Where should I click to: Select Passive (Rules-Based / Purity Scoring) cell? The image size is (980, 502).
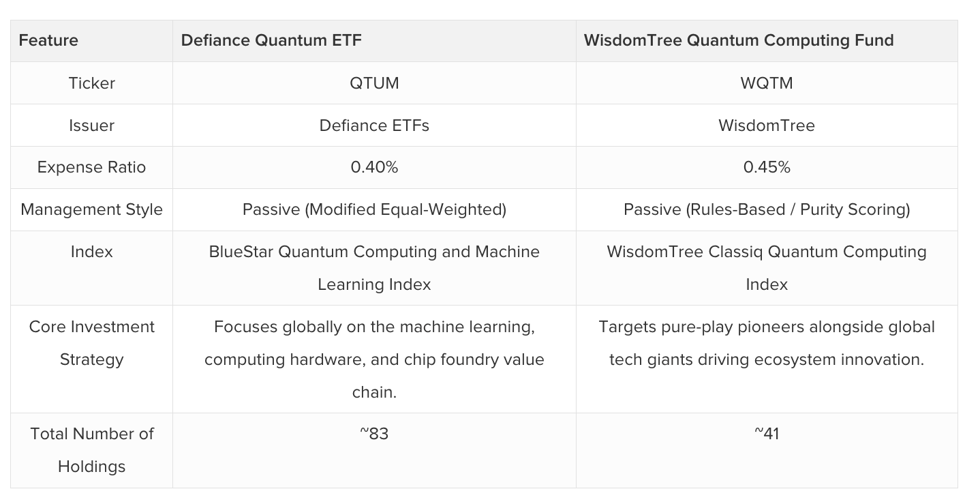click(x=767, y=209)
